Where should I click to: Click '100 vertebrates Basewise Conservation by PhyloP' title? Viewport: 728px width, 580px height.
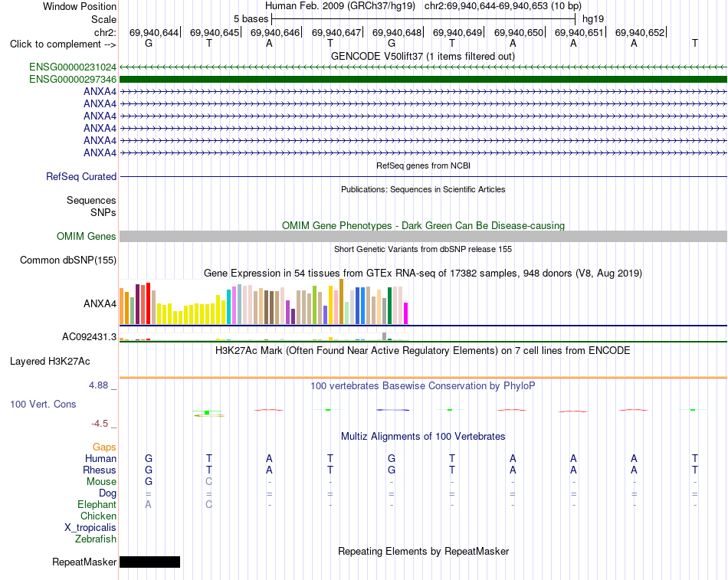pos(423,386)
